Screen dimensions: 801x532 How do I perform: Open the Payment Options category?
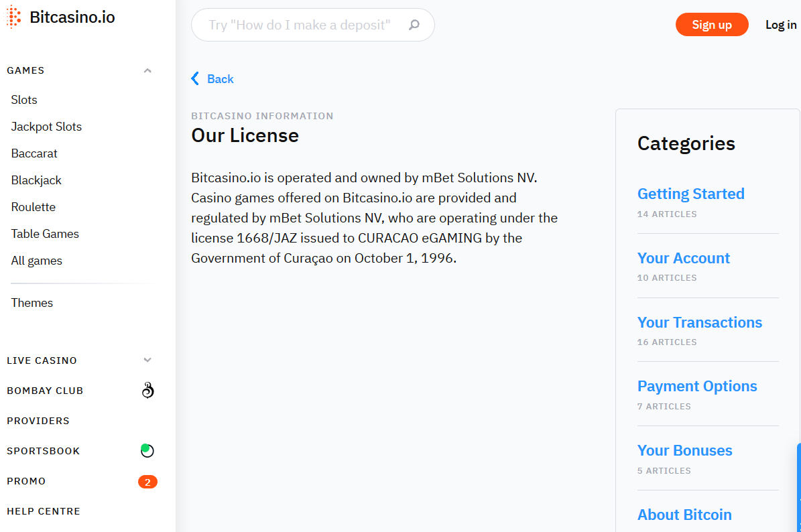pos(697,386)
